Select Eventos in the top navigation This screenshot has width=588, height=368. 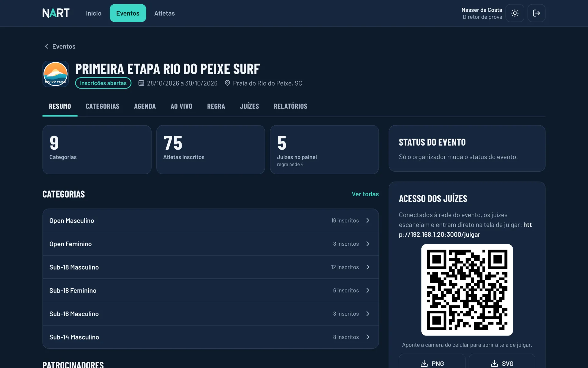coord(128,13)
